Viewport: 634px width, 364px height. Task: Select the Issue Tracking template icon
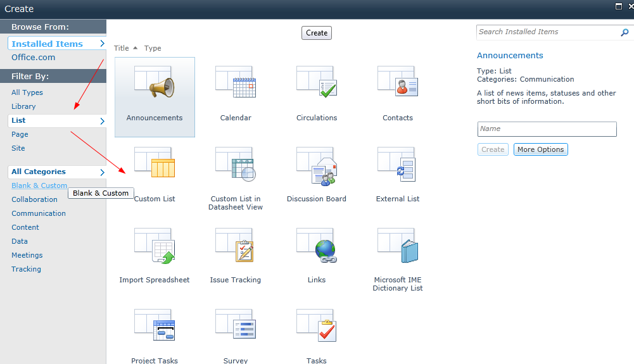click(234, 245)
